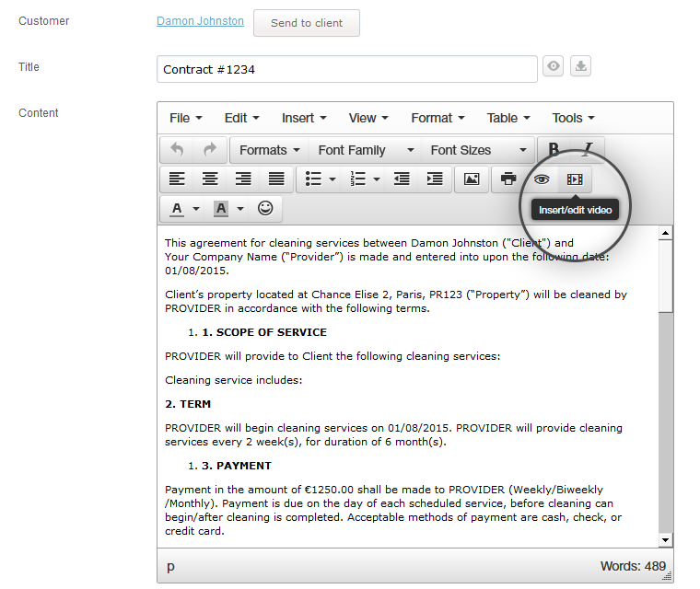Toggle bold formatting
The image size is (700, 589).
(554, 149)
